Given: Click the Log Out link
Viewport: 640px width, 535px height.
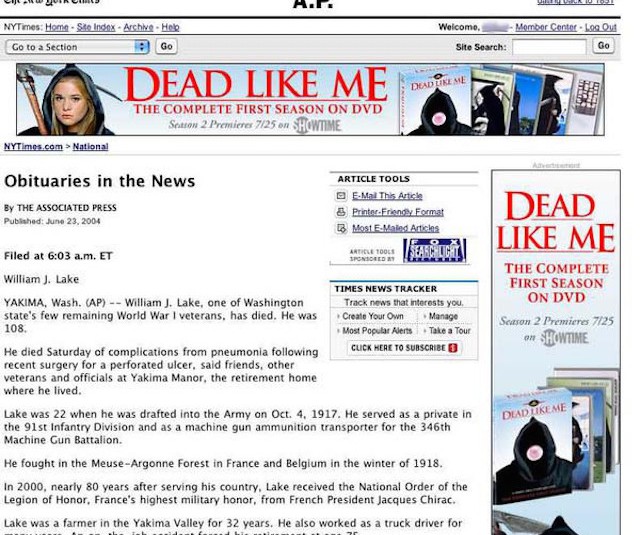Looking at the screenshot, I should tap(600, 27).
